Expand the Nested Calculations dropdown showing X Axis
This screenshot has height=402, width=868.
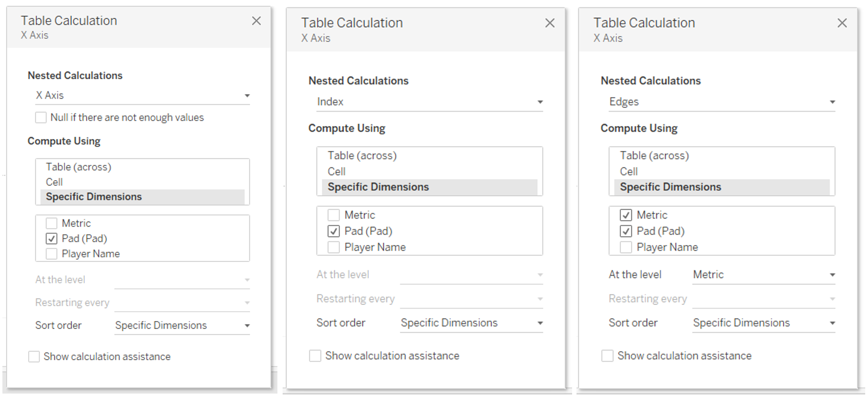click(x=142, y=96)
